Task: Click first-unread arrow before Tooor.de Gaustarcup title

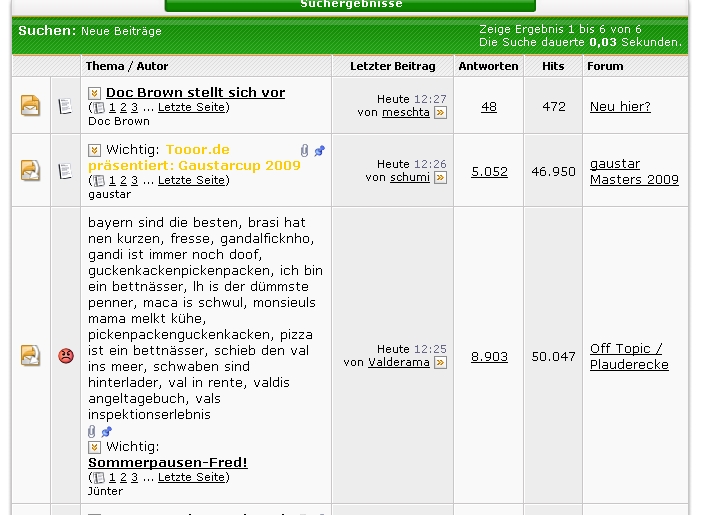Action: click(x=95, y=150)
